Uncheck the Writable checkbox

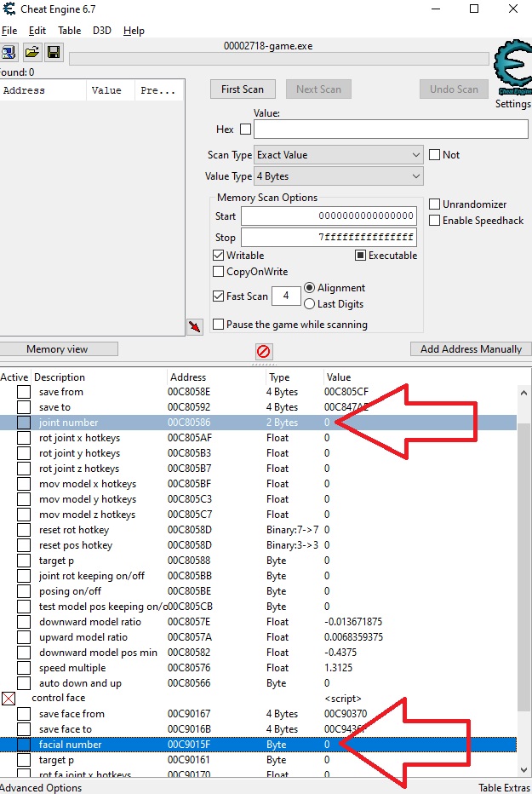tap(219, 256)
